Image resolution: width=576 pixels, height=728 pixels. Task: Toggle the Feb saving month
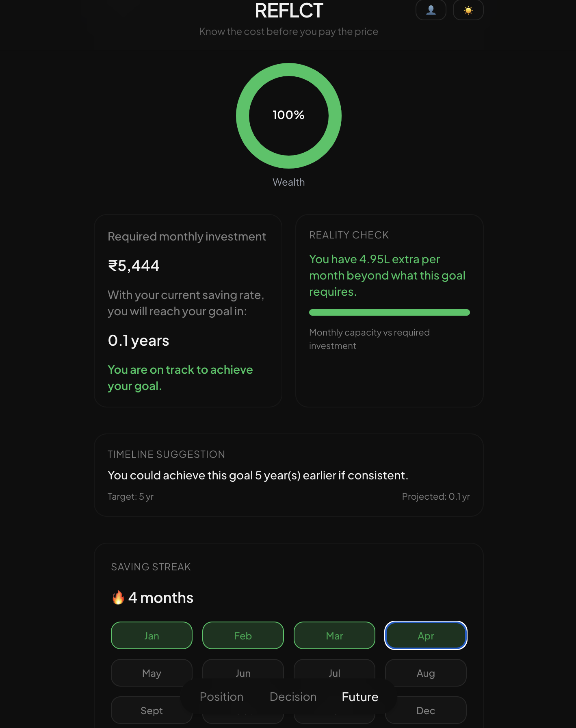coord(243,635)
